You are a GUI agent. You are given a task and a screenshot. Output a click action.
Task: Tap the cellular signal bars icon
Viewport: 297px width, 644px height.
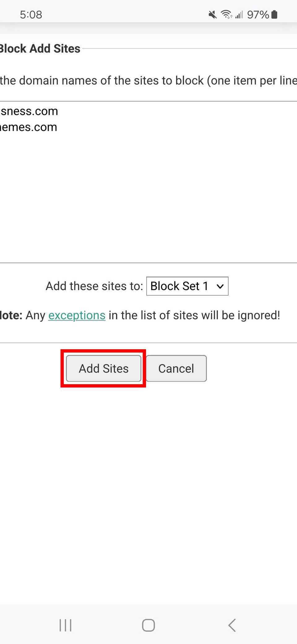[x=238, y=15]
